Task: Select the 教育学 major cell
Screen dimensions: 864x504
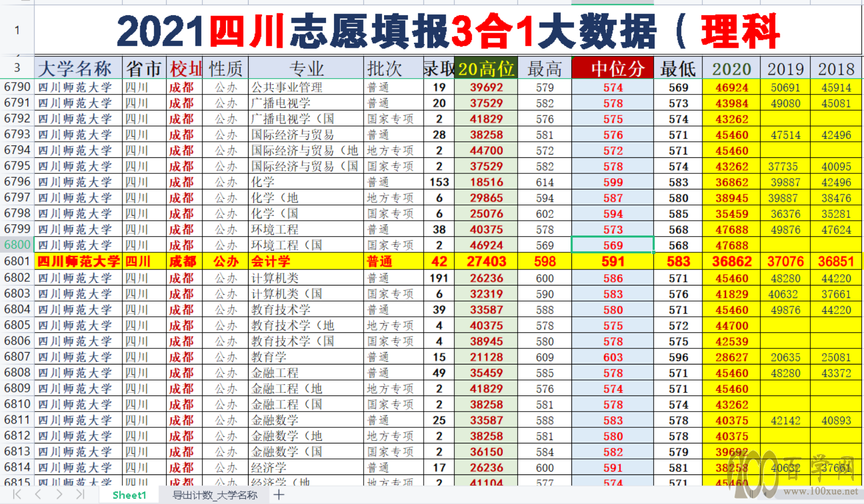Action: click(306, 357)
